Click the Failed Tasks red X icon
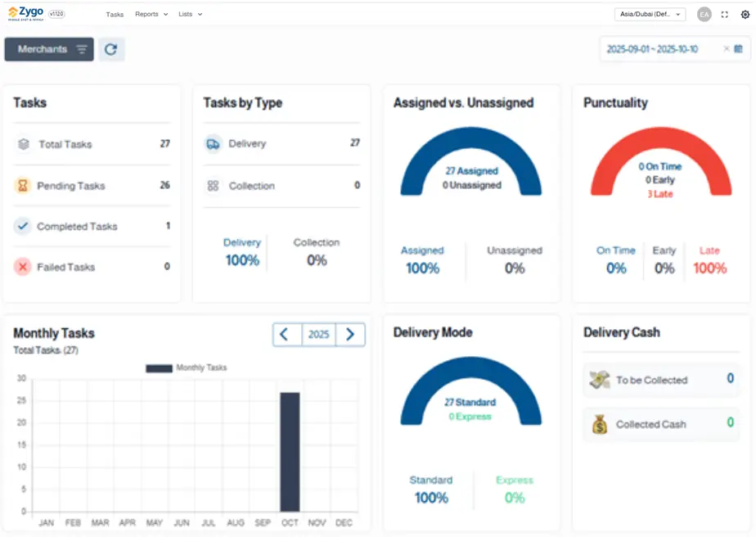This screenshot has width=756, height=537. pyautogui.click(x=23, y=267)
